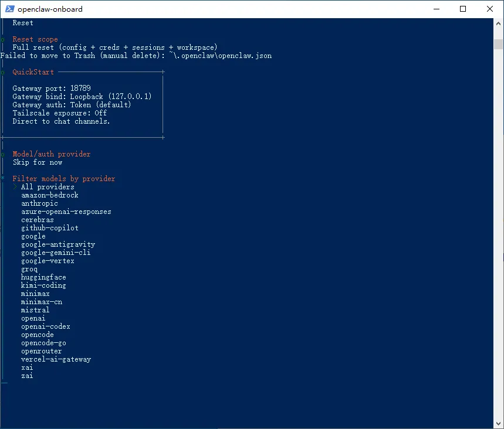Pick the opencode-go provider
504x429 pixels.
44,343
